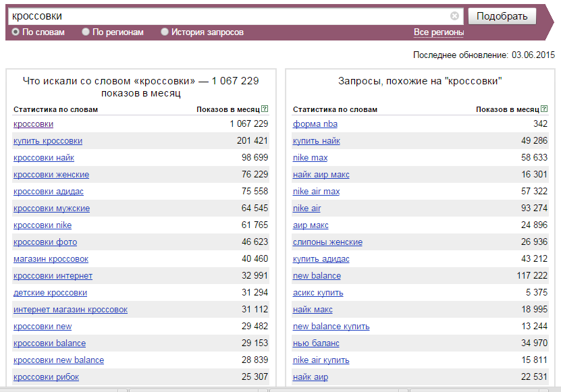Select the value '1 067 229' in the кроссовки row
Image resolution: width=561 pixels, height=392 pixels.
[x=248, y=123]
